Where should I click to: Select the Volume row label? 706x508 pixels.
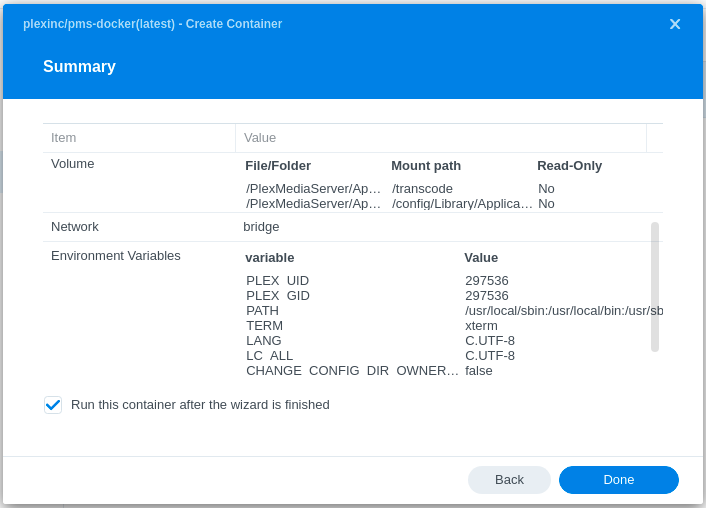click(73, 164)
